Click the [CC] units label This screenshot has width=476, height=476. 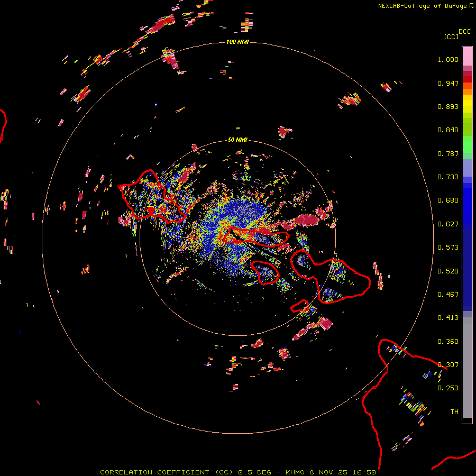[451, 36]
